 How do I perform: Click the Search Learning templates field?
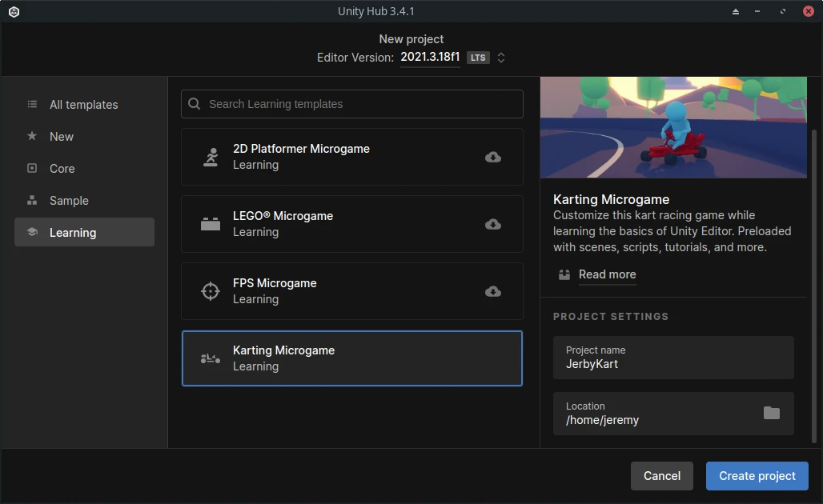click(x=352, y=104)
